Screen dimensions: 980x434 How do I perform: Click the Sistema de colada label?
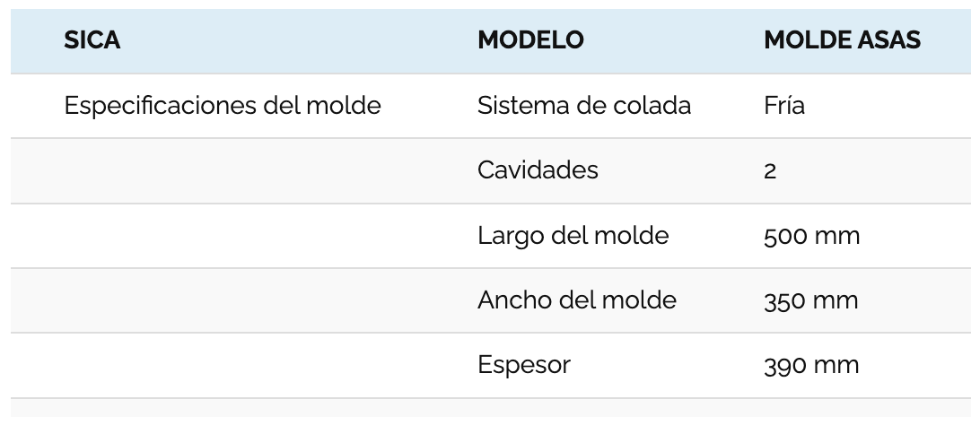[x=583, y=106]
